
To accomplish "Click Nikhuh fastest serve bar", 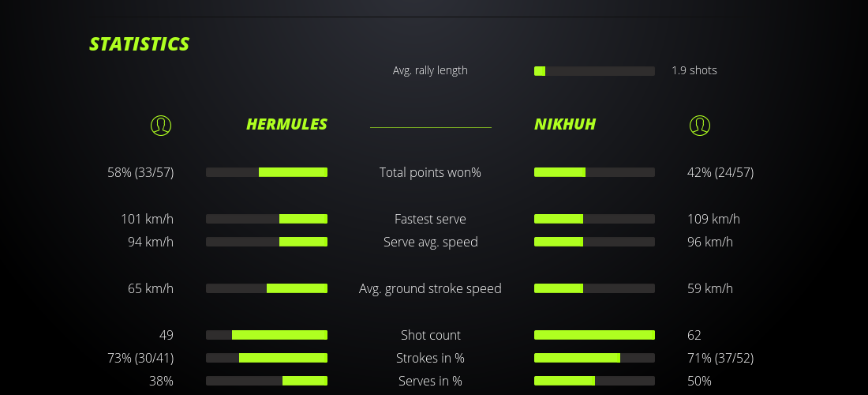I will click(x=594, y=219).
